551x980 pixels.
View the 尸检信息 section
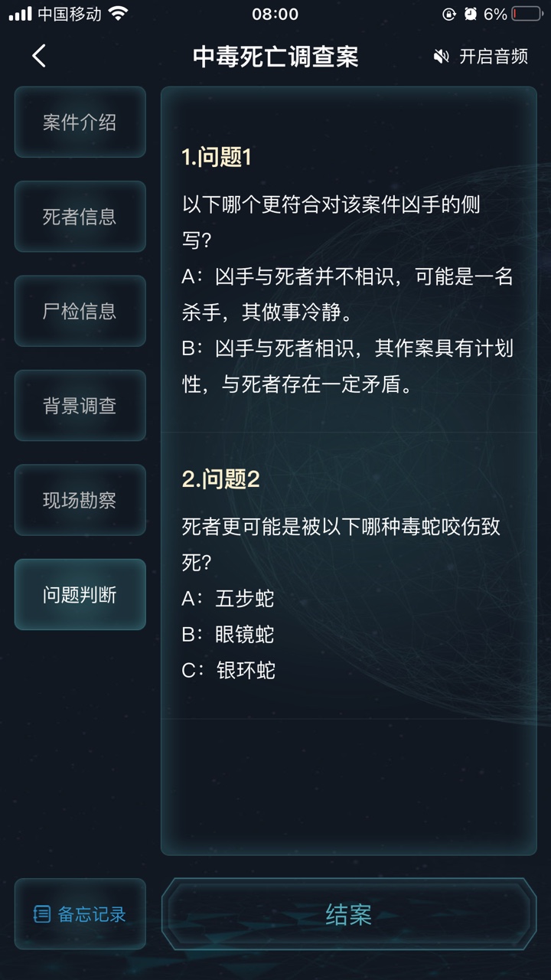80,311
